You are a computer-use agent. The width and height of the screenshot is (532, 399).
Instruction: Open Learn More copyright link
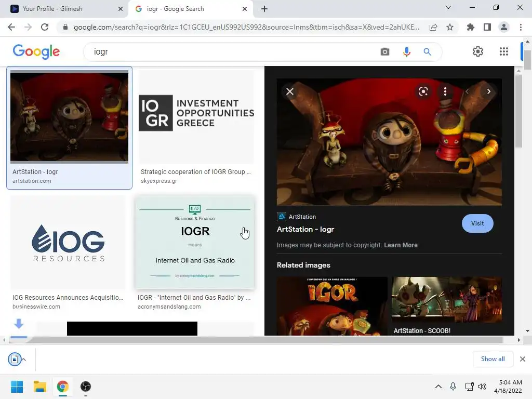[401, 245]
